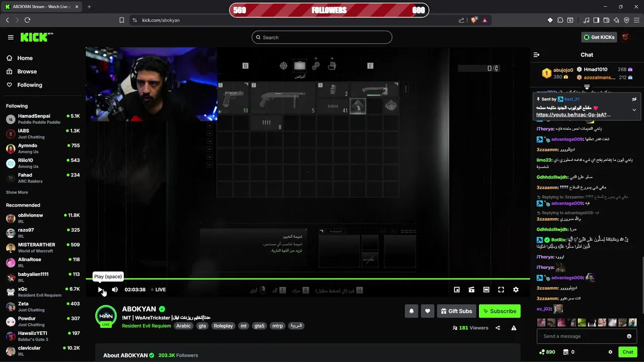Click Gift Subs button
Image resolution: width=644 pixels, height=362 pixels.
(x=456, y=311)
